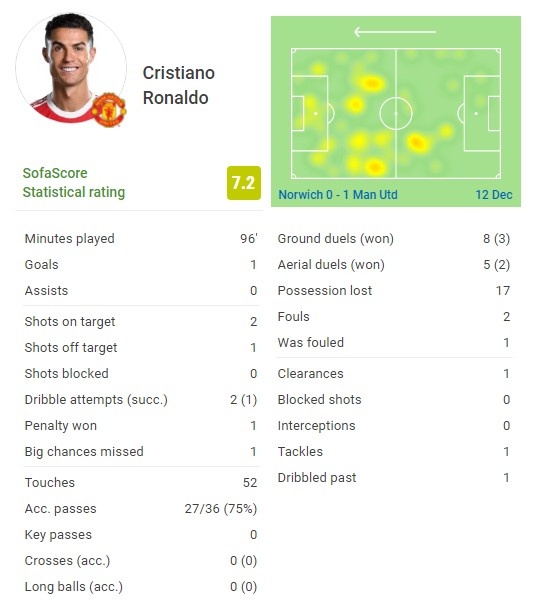This screenshot has height=605, width=535.
Task: Click the attack direction arrow on heatmap
Action: click(x=395, y=32)
